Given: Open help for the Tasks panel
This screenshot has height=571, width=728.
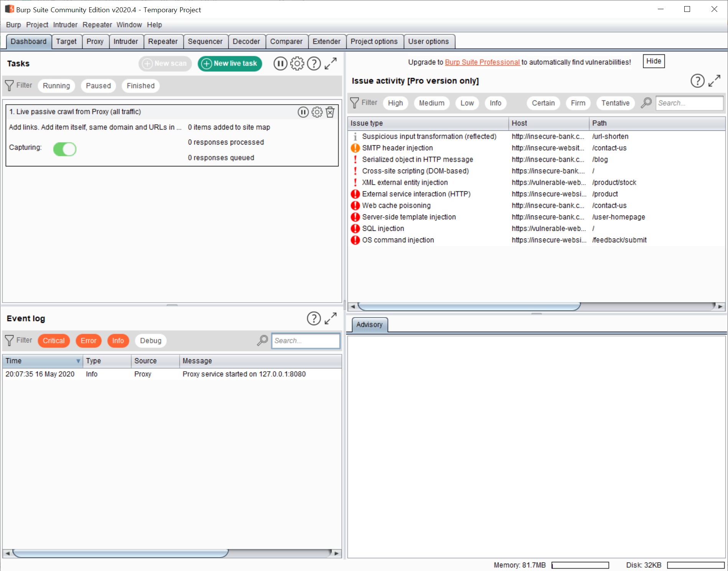Looking at the screenshot, I should pos(314,64).
